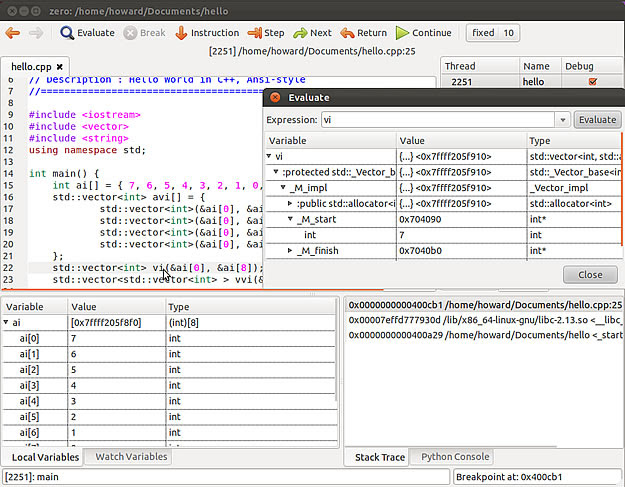The image size is (625, 487).
Task: Click the Break toolbar button
Action: point(144,33)
